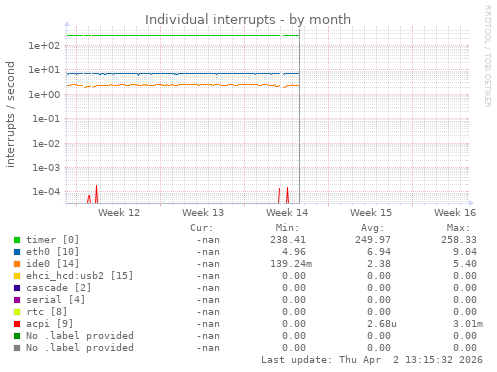Image resolution: width=497 pixels, height=372 pixels.
Task: Click ide0 average value 2.38
Action: pos(379,264)
